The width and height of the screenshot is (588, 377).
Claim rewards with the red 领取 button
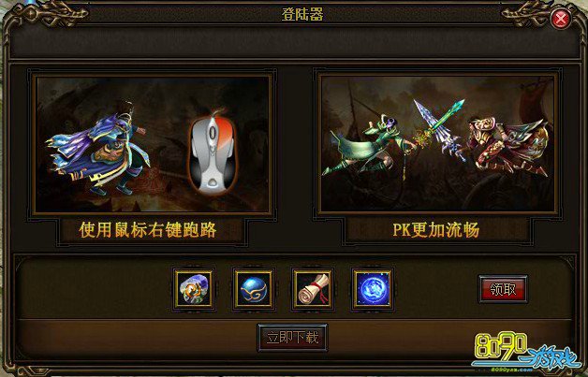(503, 289)
